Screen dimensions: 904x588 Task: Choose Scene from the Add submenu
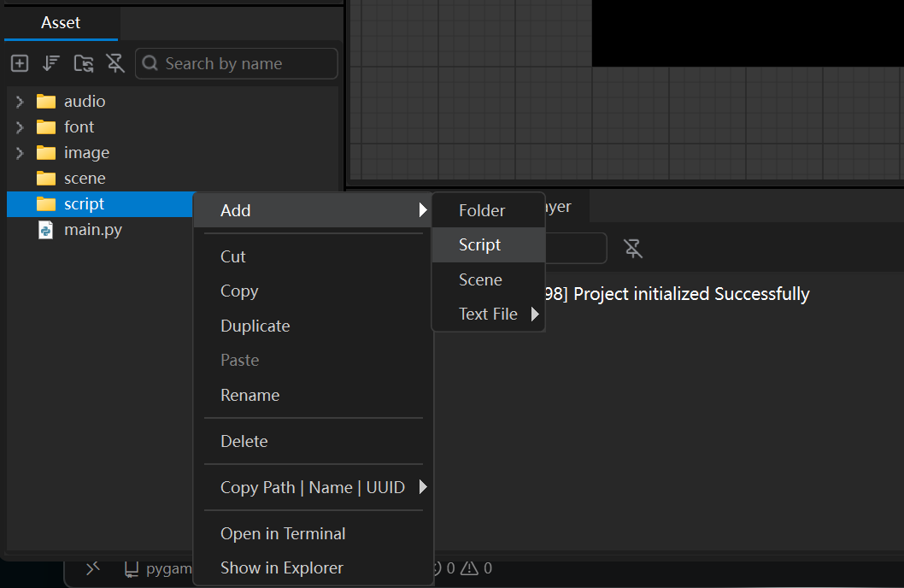(x=489, y=279)
